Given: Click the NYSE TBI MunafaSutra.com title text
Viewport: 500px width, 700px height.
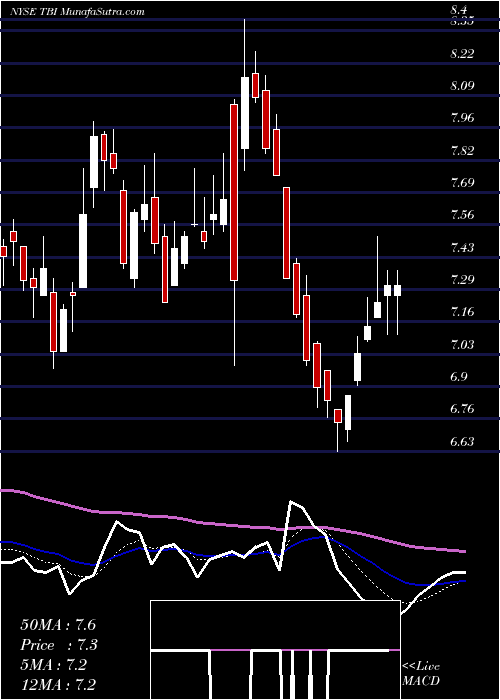Looking at the screenshot, I should [77, 12].
